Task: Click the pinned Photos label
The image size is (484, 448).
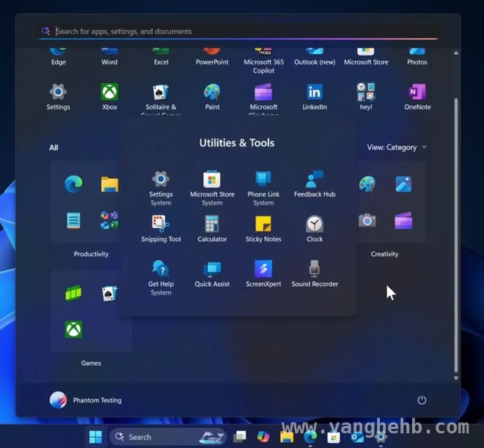Action: [x=417, y=62]
